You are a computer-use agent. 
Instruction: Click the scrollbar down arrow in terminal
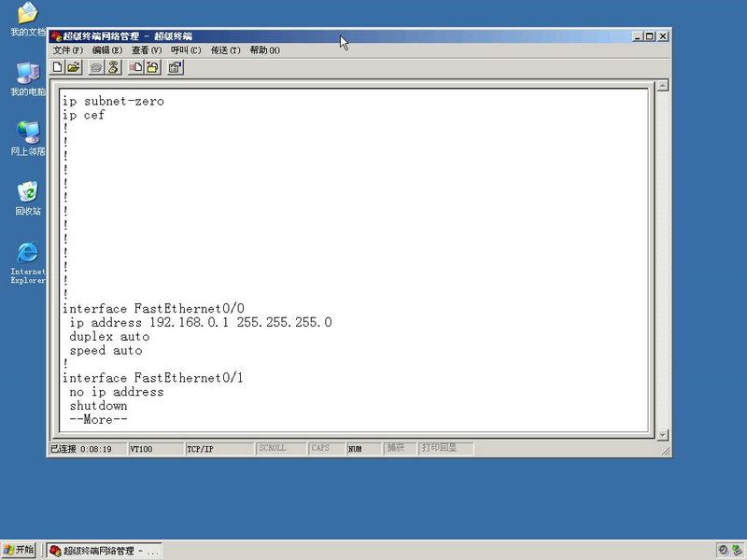(663, 435)
